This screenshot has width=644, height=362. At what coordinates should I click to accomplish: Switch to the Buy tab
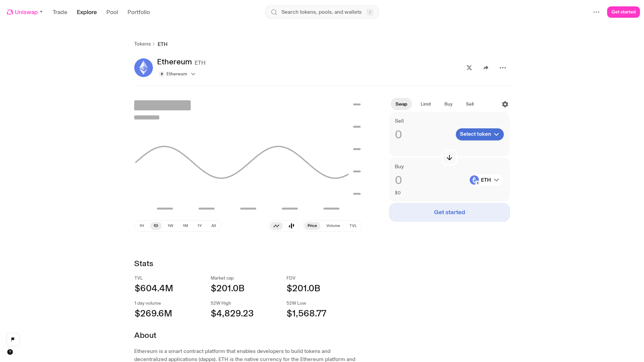tap(448, 104)
